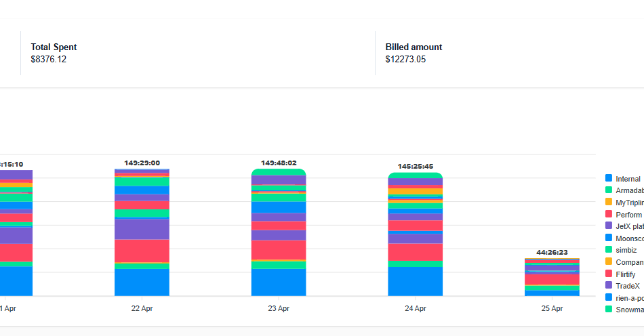Click the 149:29:00 total label above the bar
Viewport: 644px width, 336px height.
tap(142, 163)
